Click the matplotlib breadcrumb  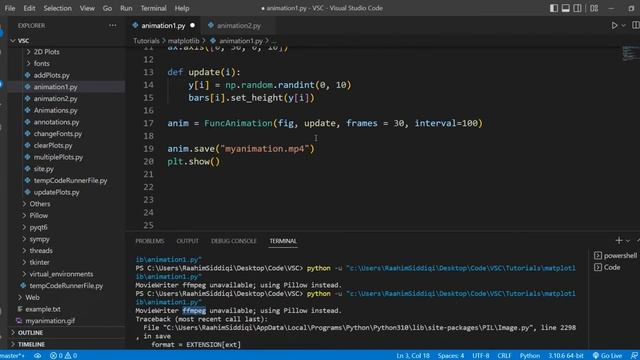point(184,41)
